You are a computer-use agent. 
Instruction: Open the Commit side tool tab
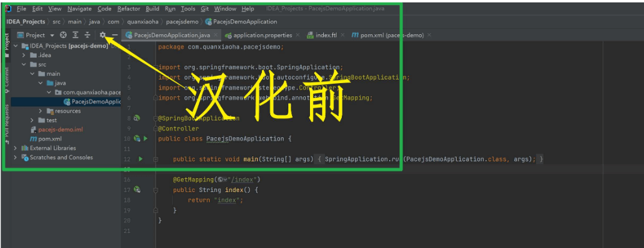[7, 80]
